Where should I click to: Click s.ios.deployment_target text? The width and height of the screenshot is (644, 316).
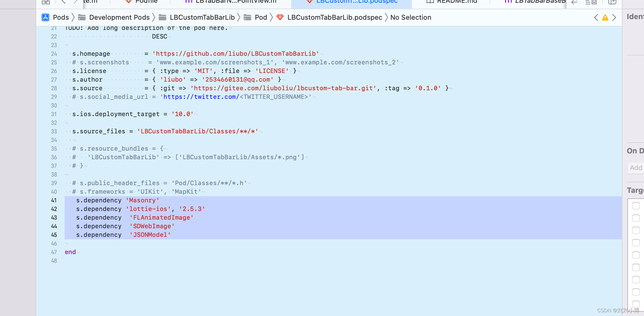(116, 114)
